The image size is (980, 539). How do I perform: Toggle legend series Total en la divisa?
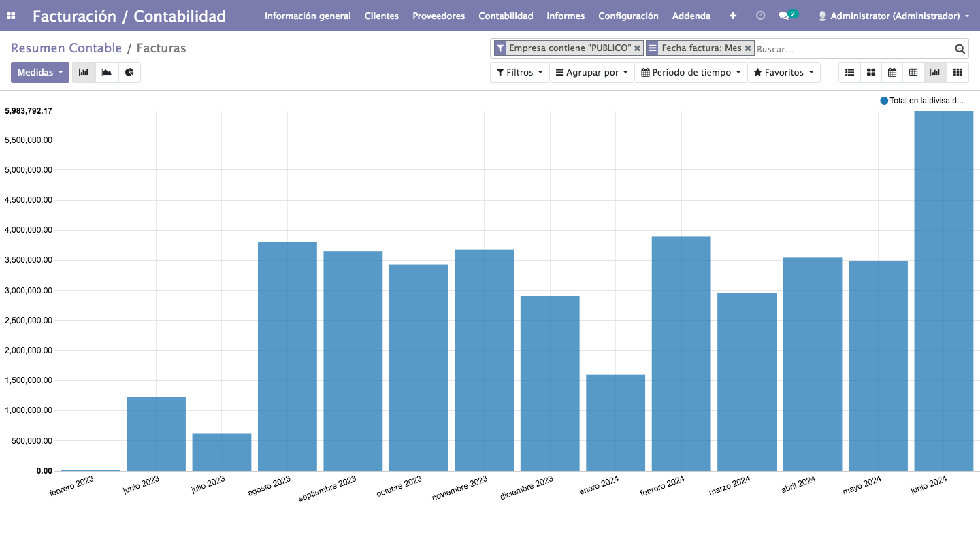pyautogui.click(x=921, y=101)
